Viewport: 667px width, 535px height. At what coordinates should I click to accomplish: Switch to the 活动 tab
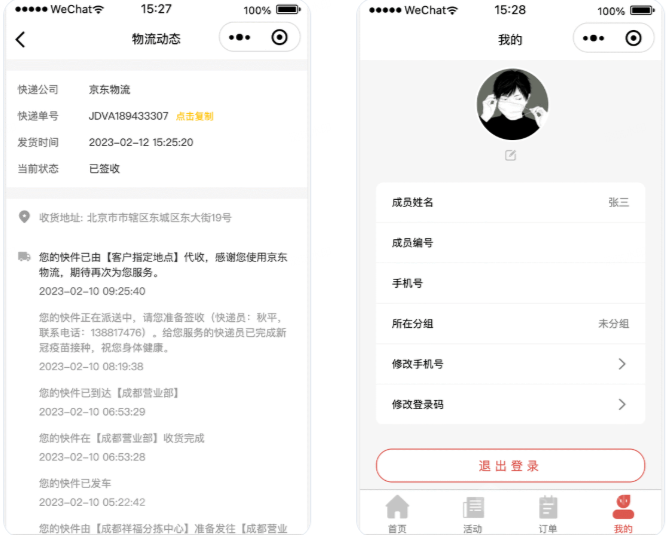click(473, 513)
